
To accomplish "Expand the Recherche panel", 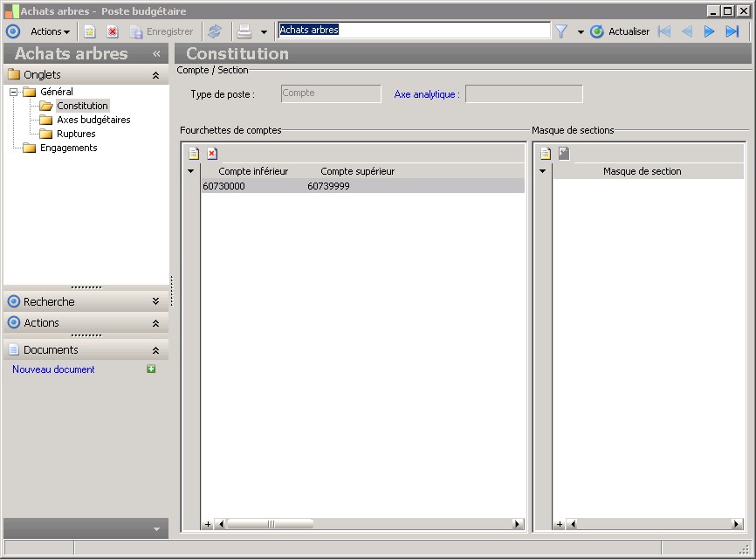I will (x=155, y=301).
